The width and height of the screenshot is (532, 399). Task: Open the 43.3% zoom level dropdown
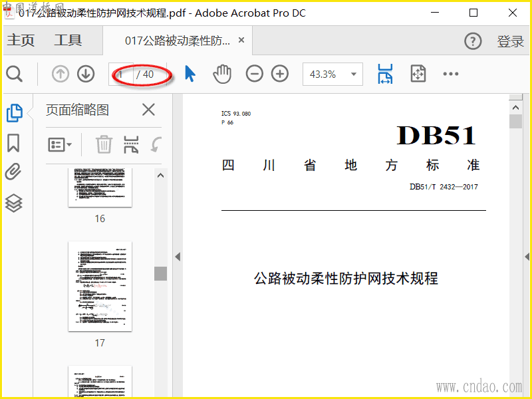coord(333,74)
